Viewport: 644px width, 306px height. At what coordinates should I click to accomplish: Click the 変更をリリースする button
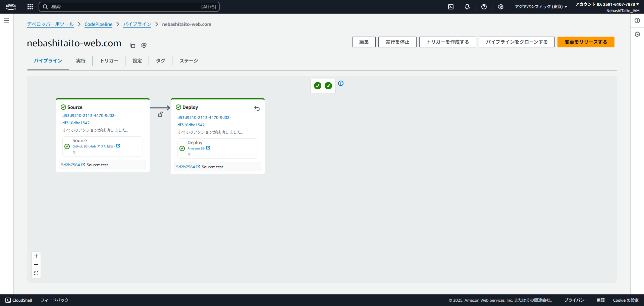point(586,42)
